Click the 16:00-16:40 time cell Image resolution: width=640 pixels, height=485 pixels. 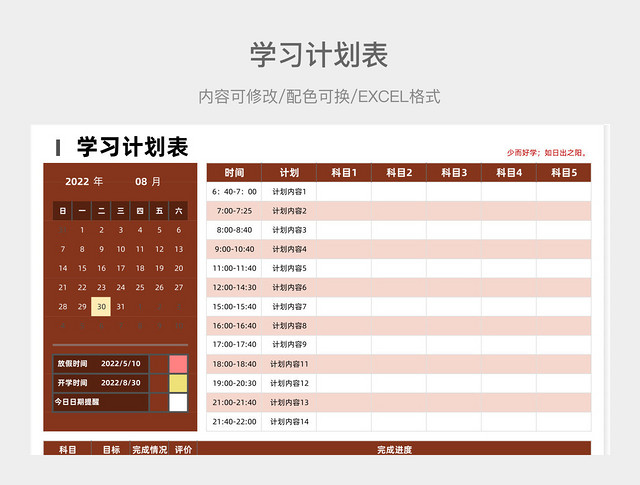[x=234, y=326]
